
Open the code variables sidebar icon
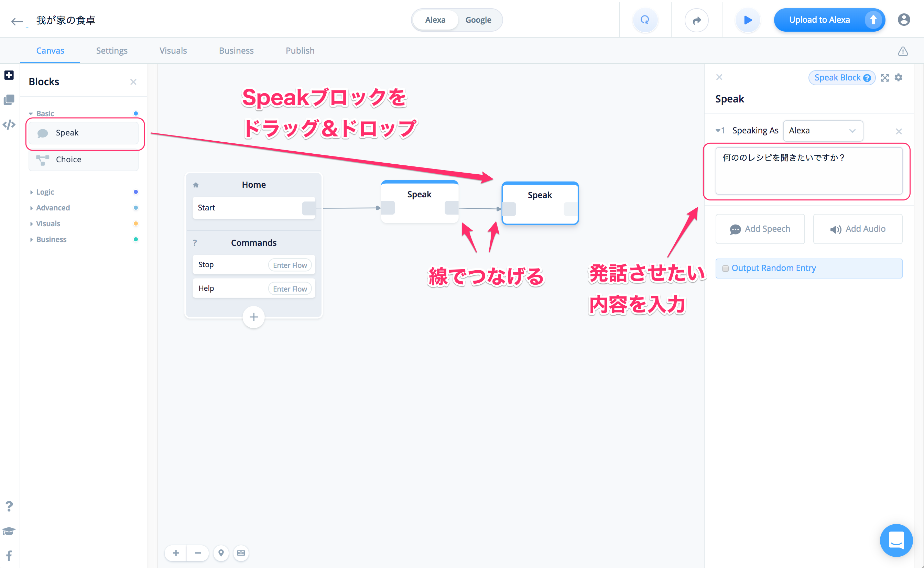(9, 124)
